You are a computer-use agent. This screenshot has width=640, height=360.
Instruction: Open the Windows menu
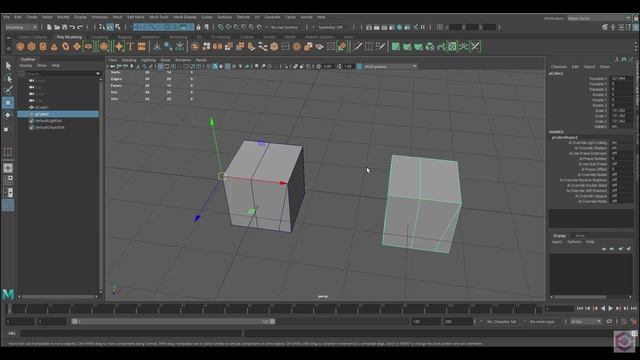click(x=100, y=17)
